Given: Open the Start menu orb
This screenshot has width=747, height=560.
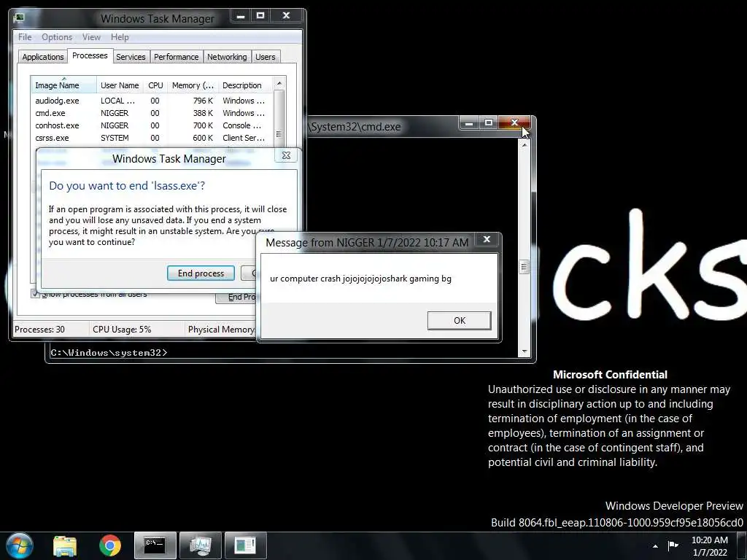Looking at the screenshot, I should (20, 545).
